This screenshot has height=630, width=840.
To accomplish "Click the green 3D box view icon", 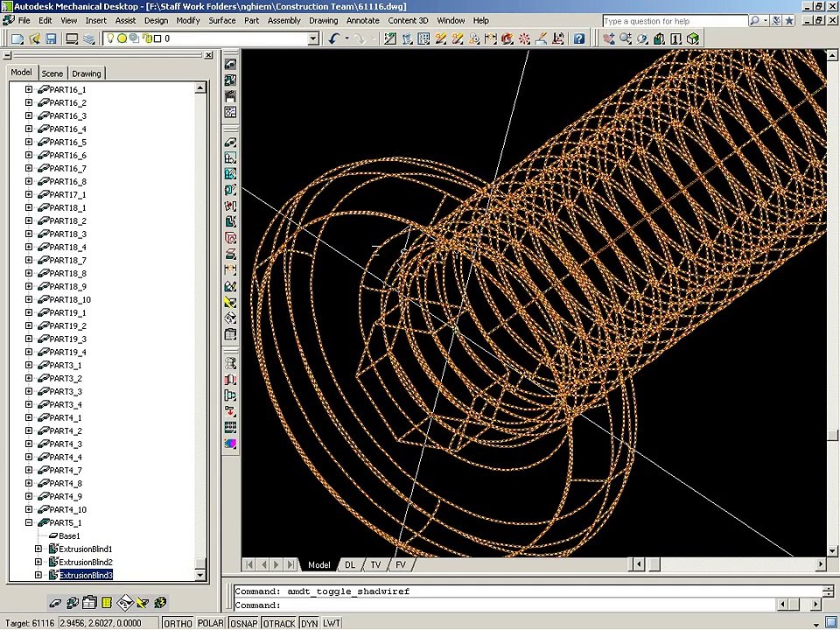I will [x=693, y=38].
